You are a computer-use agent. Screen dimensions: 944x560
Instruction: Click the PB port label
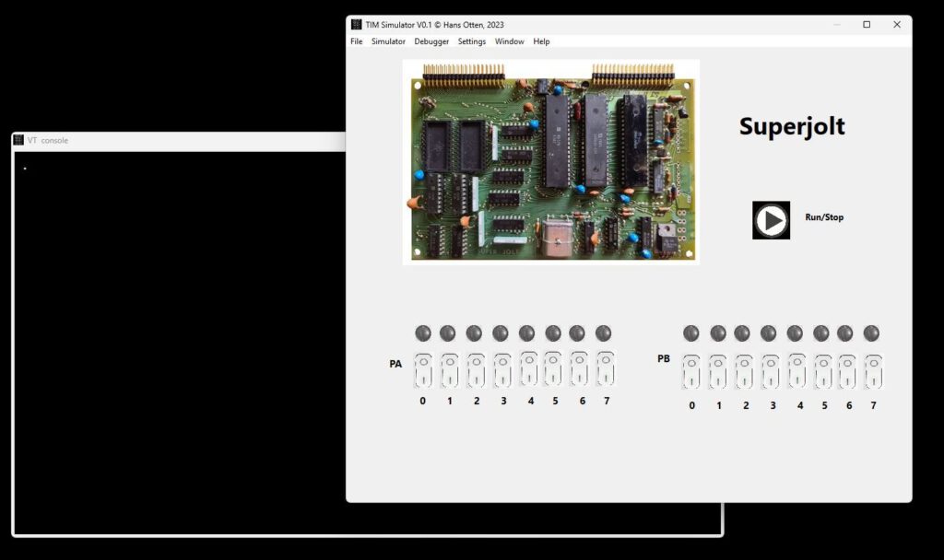(664, 358)
